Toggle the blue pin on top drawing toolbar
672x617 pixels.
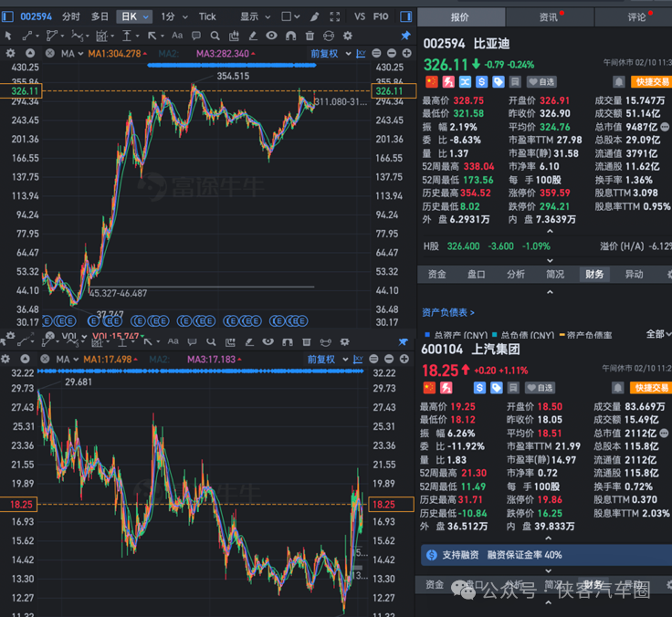405,36
